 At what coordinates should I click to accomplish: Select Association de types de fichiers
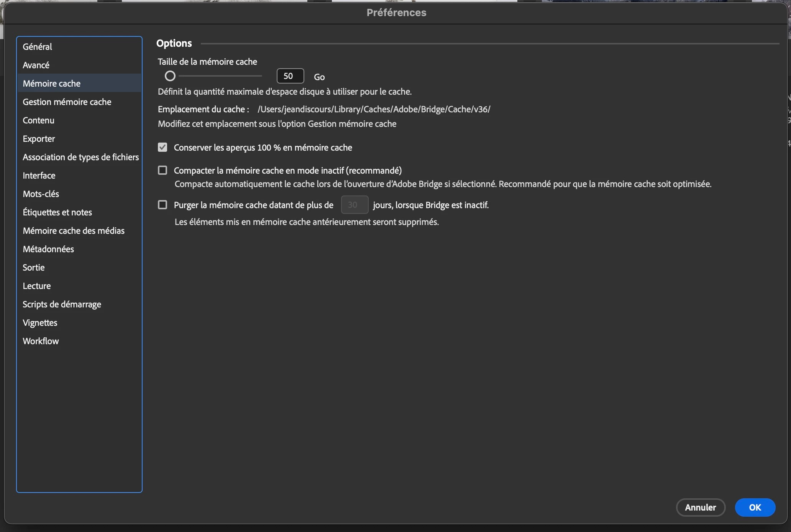pos(80,157)
